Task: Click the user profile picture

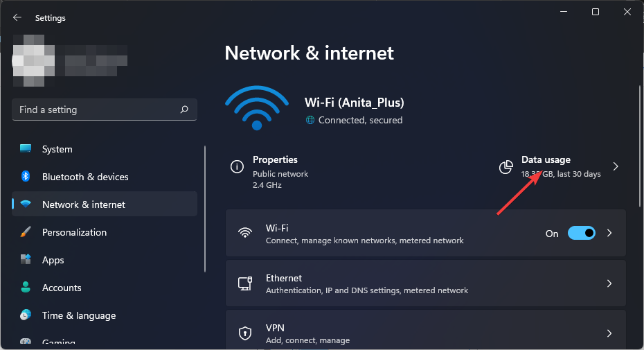Action: pos(35,60)
